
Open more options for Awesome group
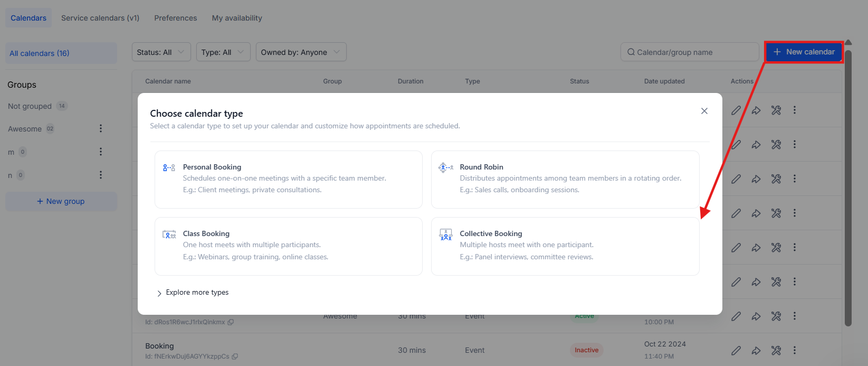tap(101, 128)
